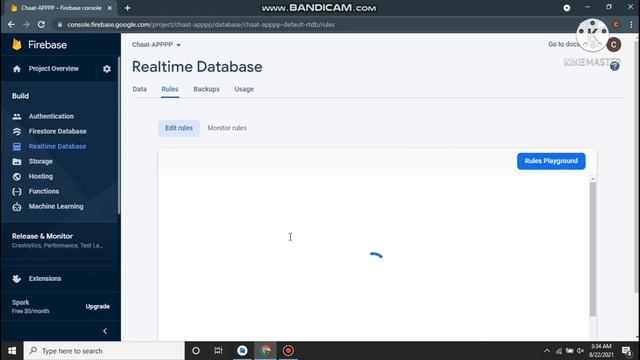Screen dimensions: 640x360
Task: Show hidden system tray icons
Action: [547, 351]
